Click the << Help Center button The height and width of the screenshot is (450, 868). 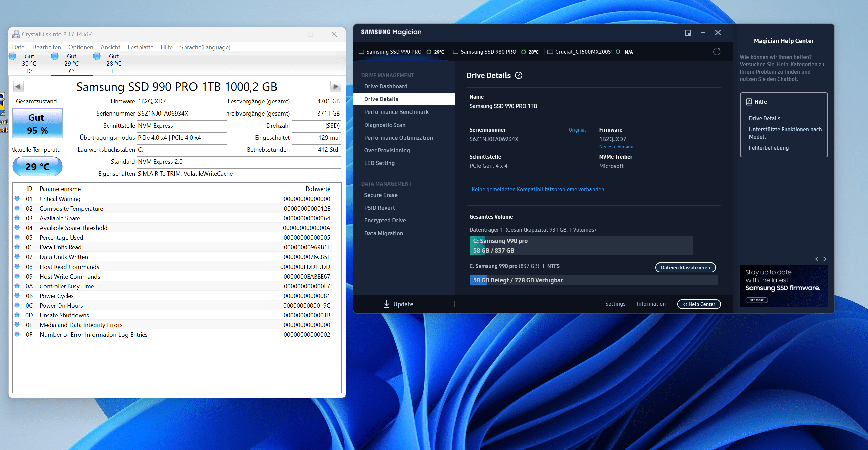tap(699, 304)
